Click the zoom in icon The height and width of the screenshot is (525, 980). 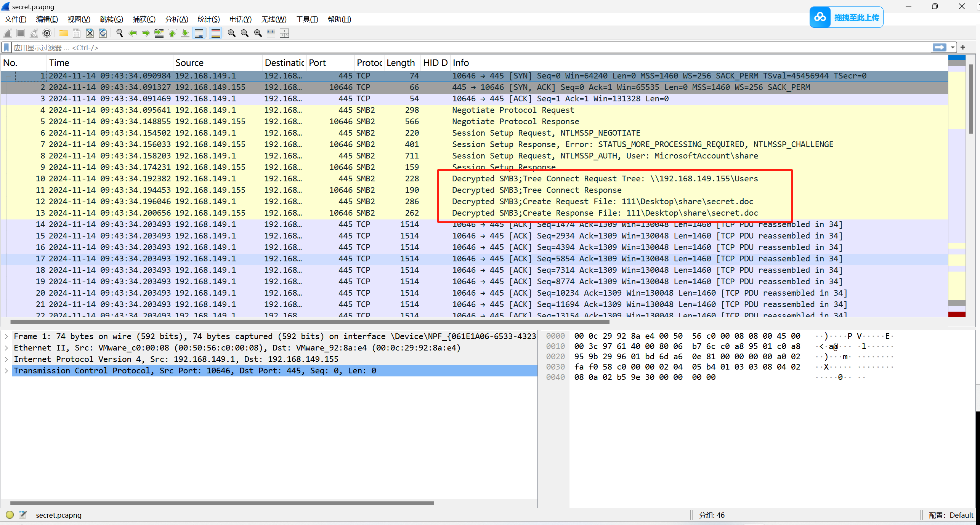pos(231,34)
